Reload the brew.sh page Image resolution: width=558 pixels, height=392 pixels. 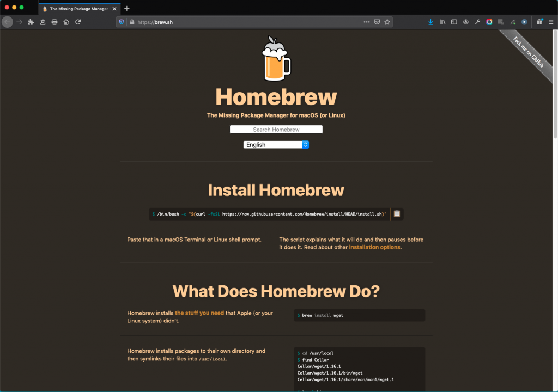click(78, 22)
